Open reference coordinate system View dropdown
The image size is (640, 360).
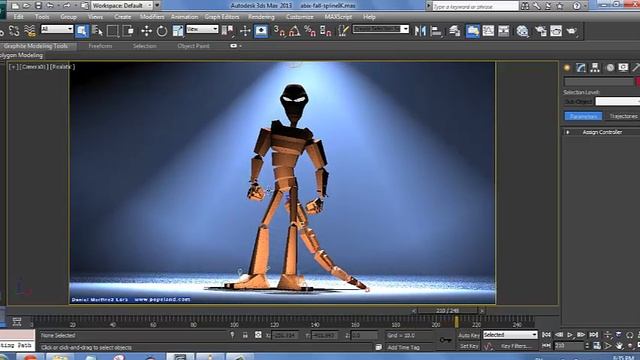(202, 29)
